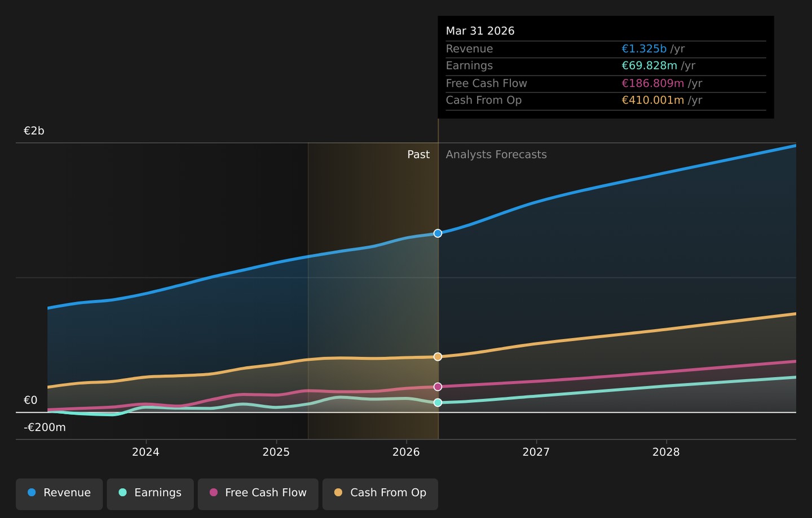Click the €186.809m free cash flow value
The image size is (812, 518).
(x=652, y=83)
